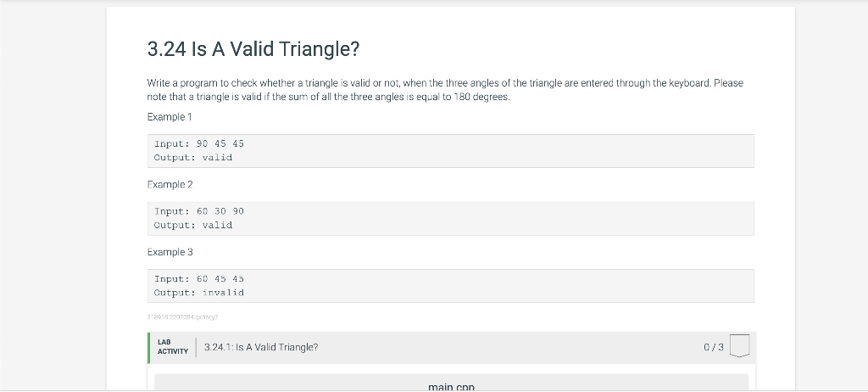Click the gray main.cpp editor header bar
The height and width of the screenshot is (392, 868).
click(451, 383)
